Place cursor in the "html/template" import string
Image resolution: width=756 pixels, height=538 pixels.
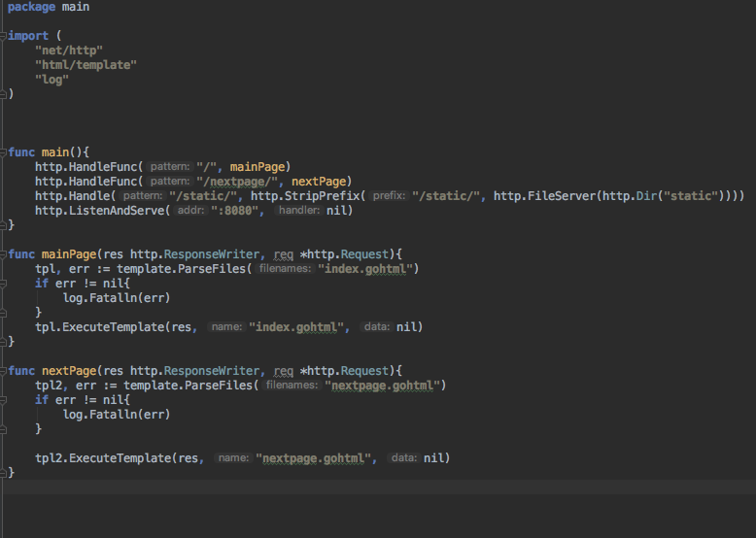[86, 65]
